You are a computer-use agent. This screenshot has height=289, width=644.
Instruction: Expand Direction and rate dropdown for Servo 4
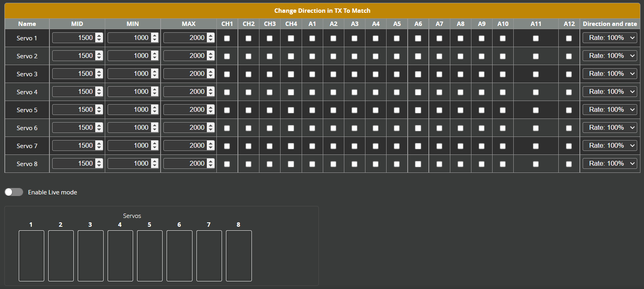(610, 92)
